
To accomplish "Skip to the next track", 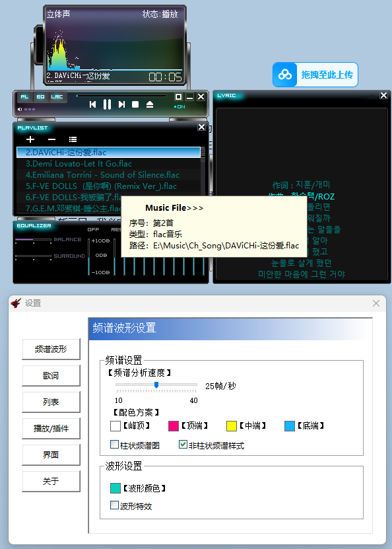I will tap(121, 104).
